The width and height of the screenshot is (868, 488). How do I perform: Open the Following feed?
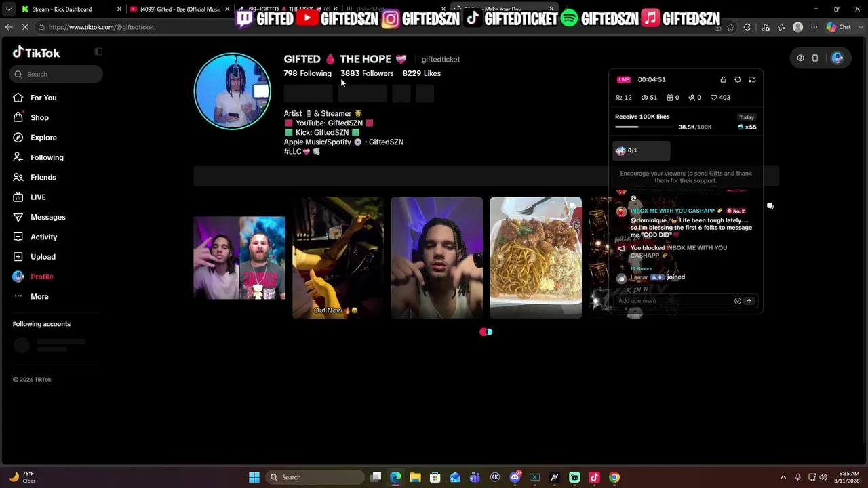point(47,157)
